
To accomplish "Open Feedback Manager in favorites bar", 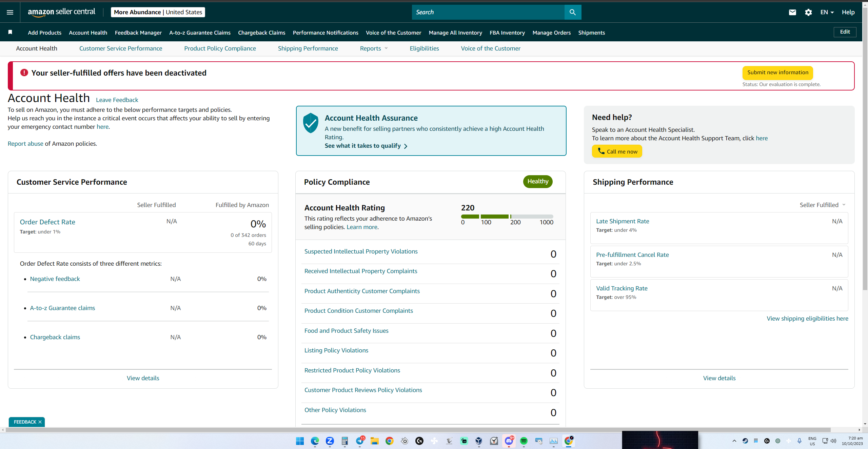I will tap(138, 33).
